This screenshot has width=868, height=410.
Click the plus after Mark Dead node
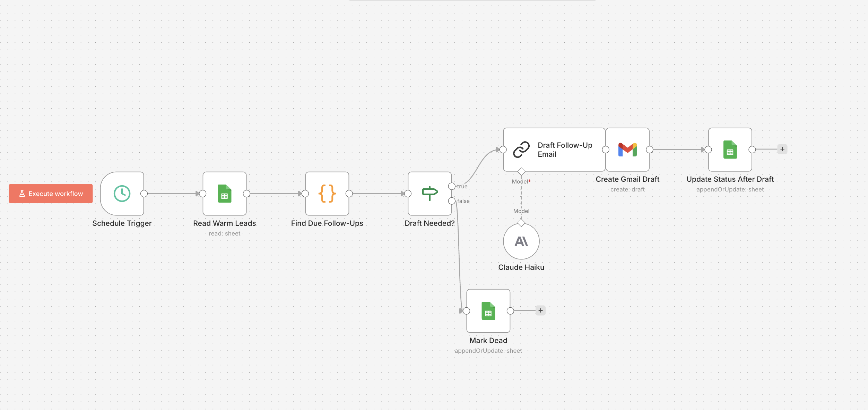540,310
